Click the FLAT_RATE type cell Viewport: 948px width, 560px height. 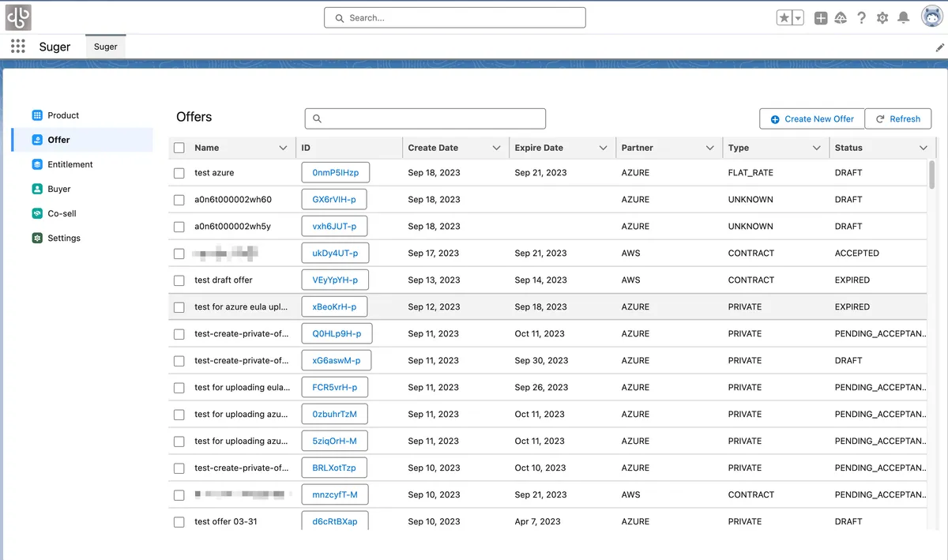[x=750, y=173]
